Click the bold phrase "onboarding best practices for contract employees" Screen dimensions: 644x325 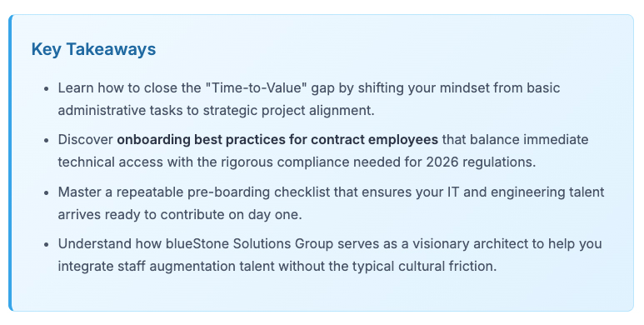click(x=277, y=140)
